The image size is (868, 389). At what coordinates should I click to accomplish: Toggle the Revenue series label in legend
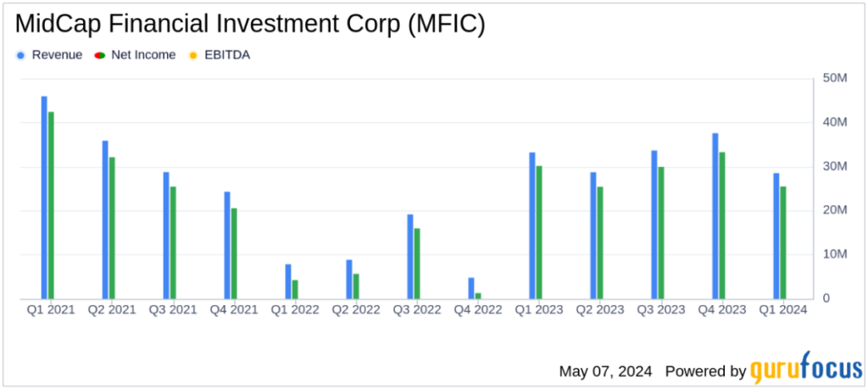pos(57,55)
